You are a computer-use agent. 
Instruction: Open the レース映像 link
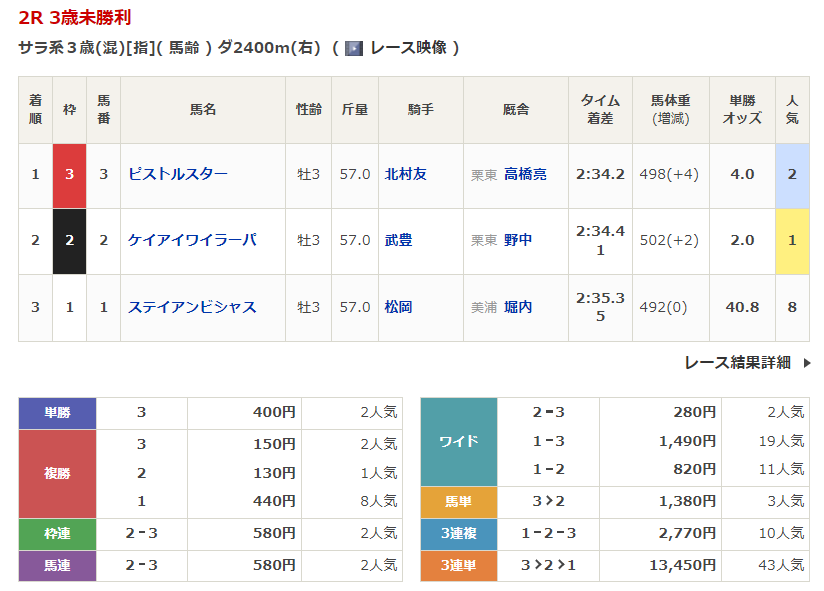[x=408, y=48]
